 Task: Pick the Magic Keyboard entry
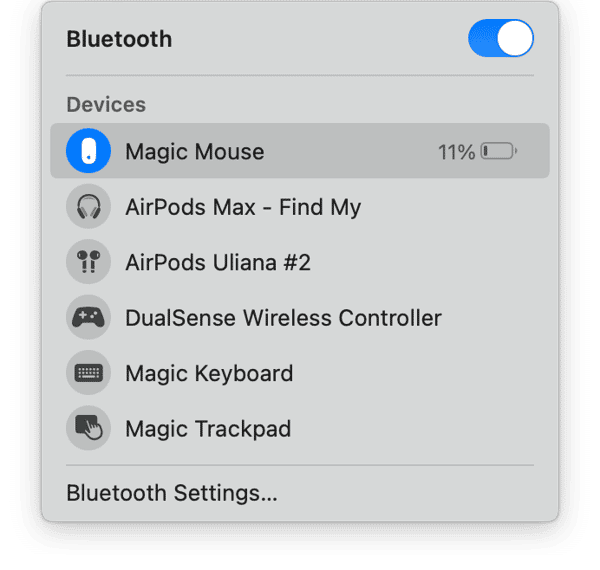pyautogui.click(x=209, y=374)
